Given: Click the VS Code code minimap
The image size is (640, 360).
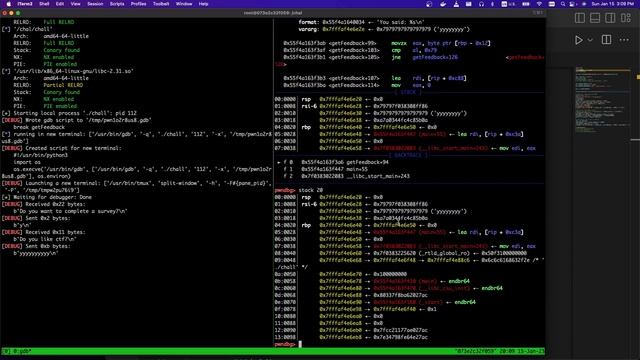Looking at the screenshot, I should [602, 100].
